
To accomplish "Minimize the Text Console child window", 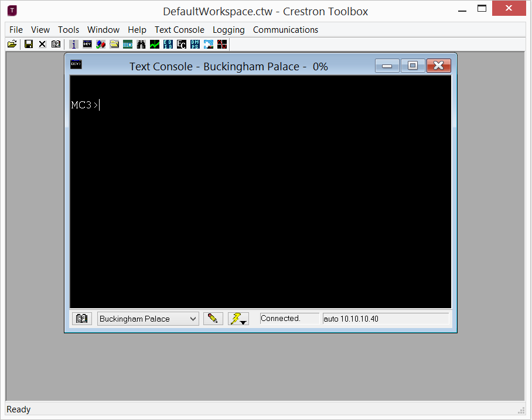I will (x=387, y=66).
